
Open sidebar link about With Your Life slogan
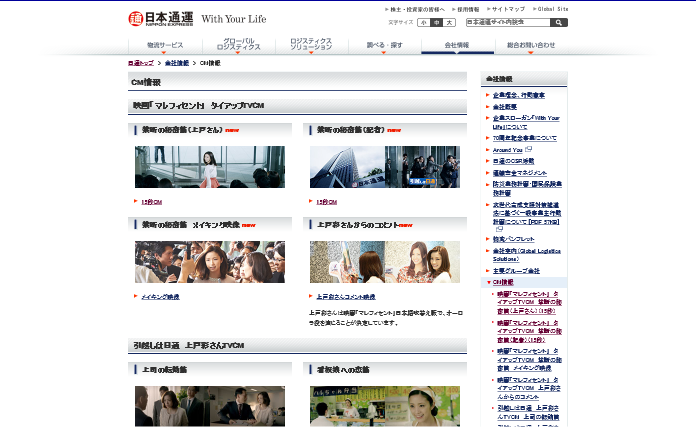click(526, 122)
